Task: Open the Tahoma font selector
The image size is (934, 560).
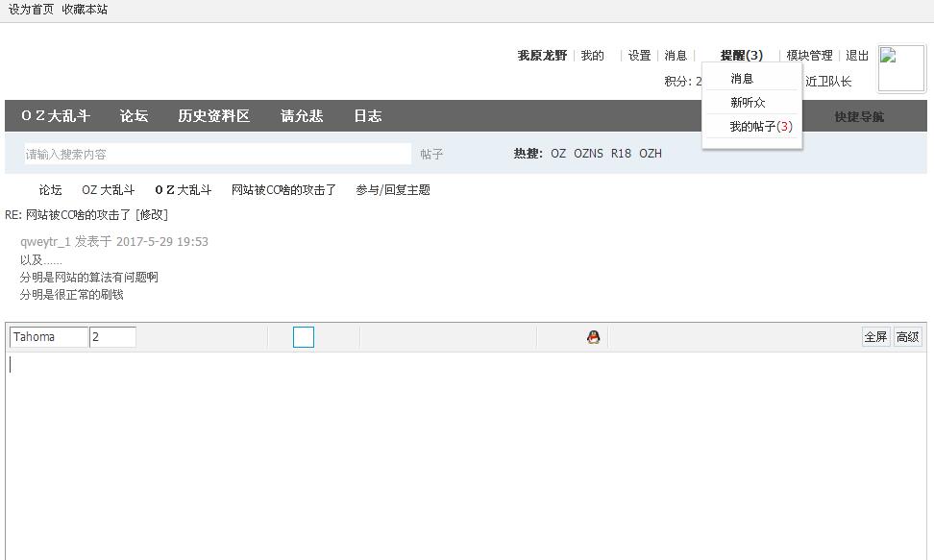Action: 49,336
